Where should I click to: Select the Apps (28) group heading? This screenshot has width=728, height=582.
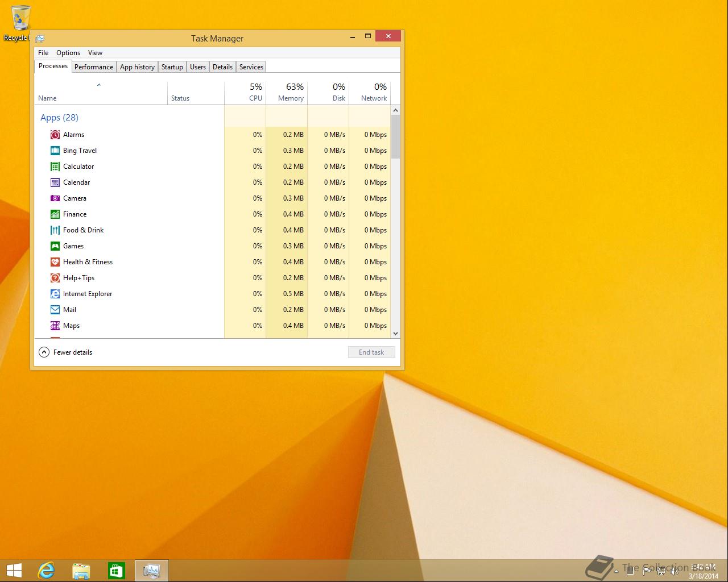coord(59,118)
